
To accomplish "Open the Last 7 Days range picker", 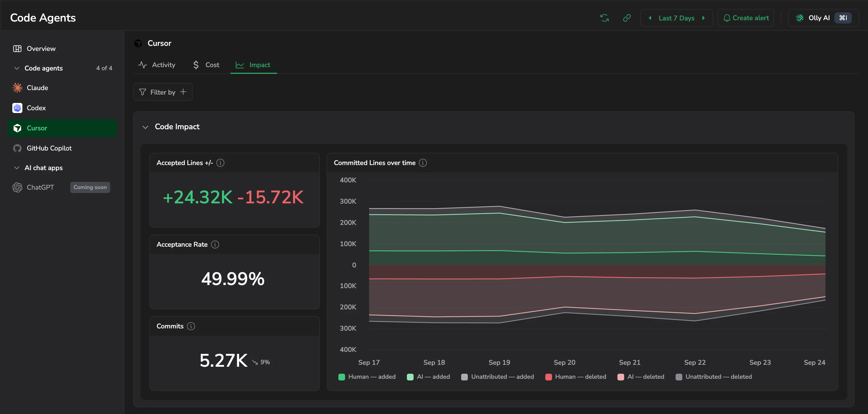I will [676, 18].
